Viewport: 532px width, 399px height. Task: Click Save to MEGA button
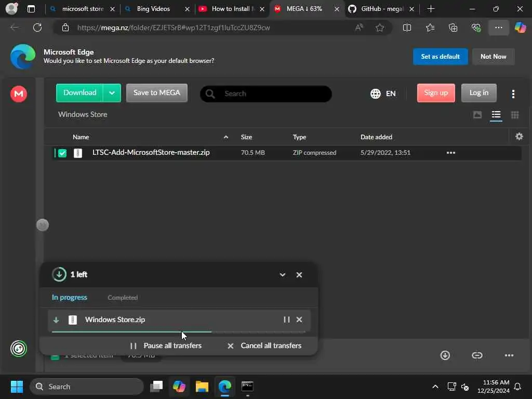(x=157, y=92)
